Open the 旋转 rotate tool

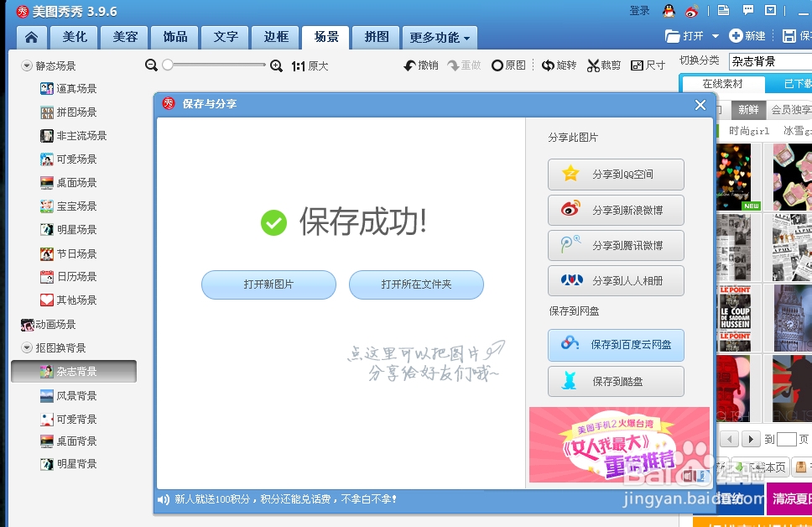pyautogui.click(x=559, y=65)
